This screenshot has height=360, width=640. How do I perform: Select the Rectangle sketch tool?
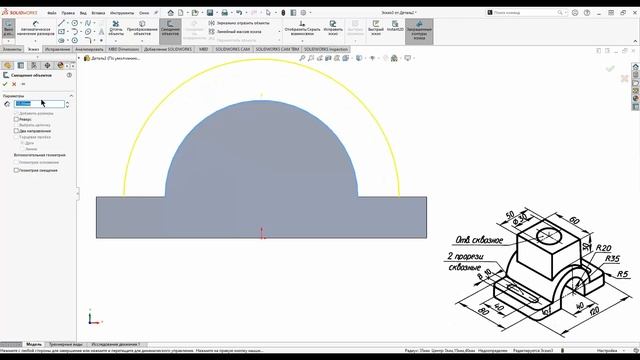62,31
